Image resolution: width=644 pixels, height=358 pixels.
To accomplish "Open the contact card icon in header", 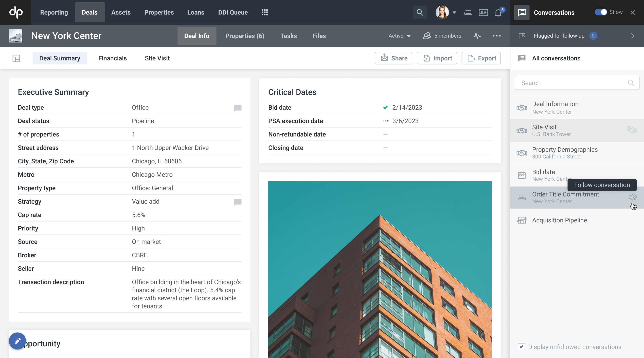I will click(483, 13).
